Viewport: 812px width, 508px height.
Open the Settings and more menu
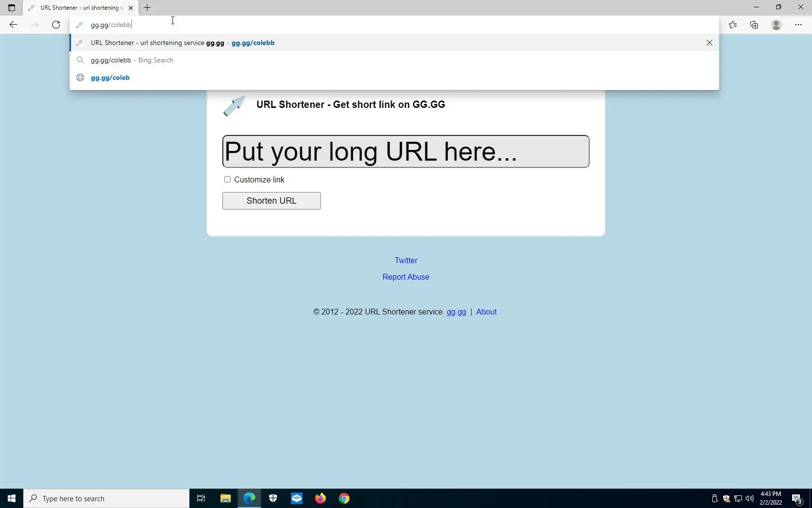click(798, 25)
